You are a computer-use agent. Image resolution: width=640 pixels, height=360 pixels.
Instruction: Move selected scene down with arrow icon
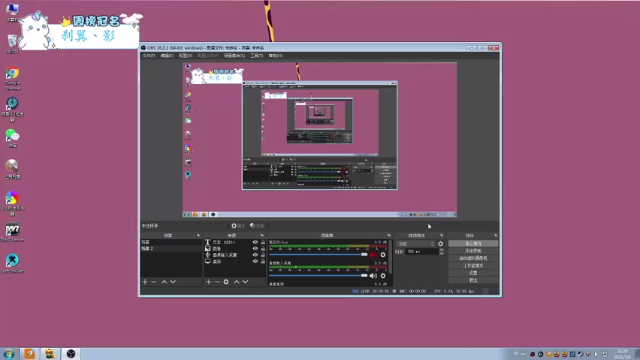tap(173, 282)
